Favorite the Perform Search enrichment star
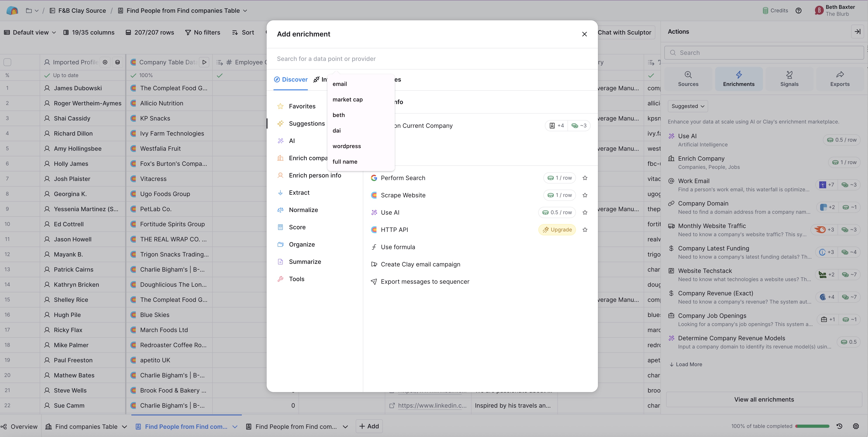Screen dimensions: 868x437 point(585,178)
